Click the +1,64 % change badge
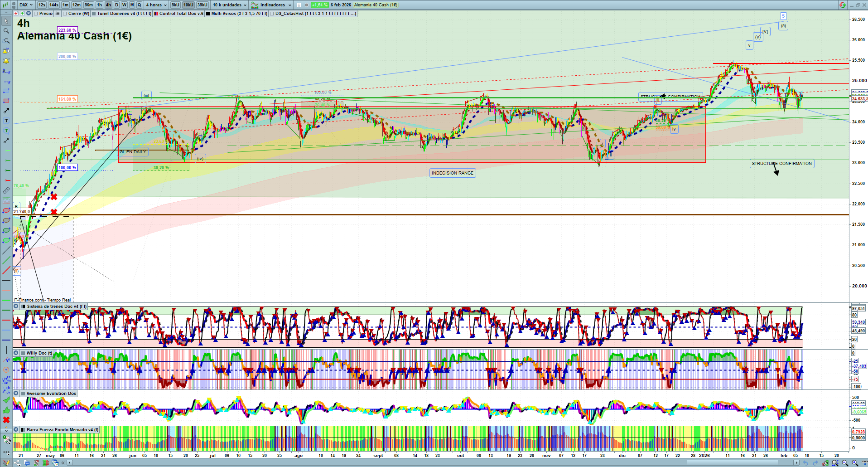868x467 pixels. (320, 5)
